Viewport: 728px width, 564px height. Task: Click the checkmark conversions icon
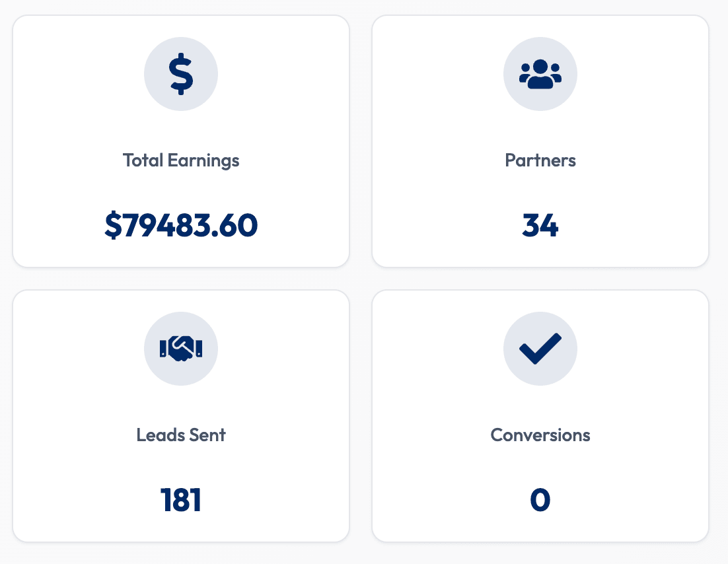pyautogui.click(x=540, y=349)
